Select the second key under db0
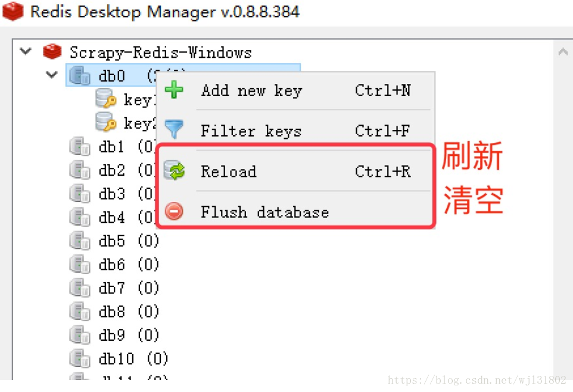The height and width of the screenshot is (392, 573). [x=138, y=123]
